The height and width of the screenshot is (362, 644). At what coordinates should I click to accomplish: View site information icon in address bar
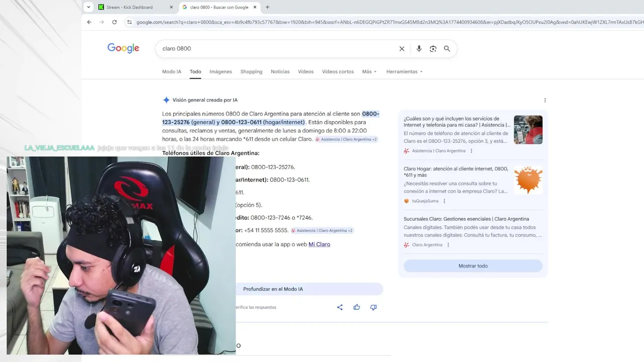pyautogui.click(x=129, y=22)
